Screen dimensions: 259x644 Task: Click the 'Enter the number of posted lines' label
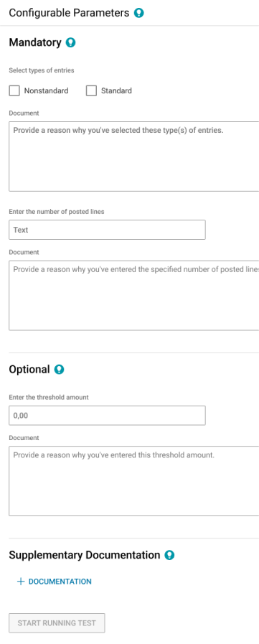point(57,212)
